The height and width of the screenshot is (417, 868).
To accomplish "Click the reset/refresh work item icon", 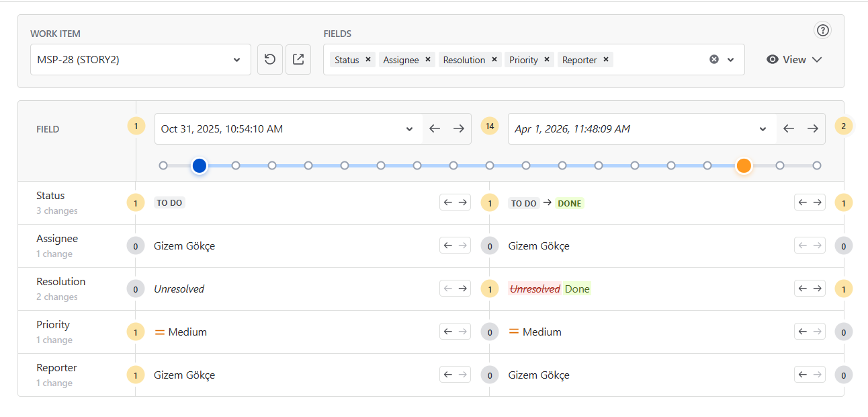I will tap(270, 59).
